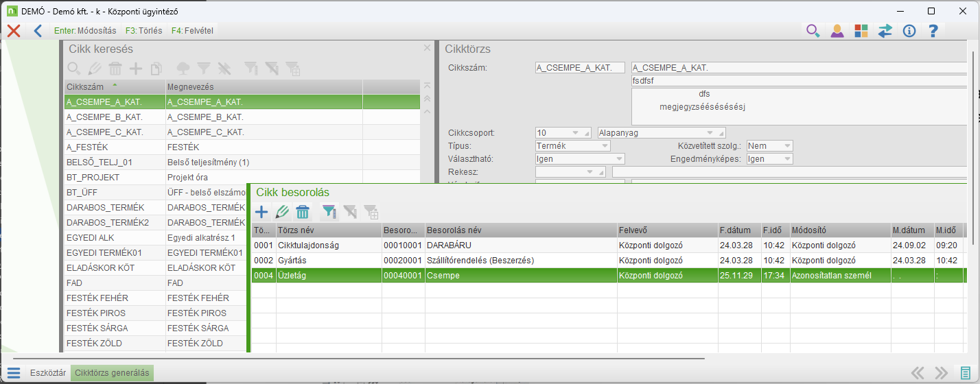Edit selected classification with the pencil icon
The width and height of the screenshot is (980, 384).
tap(282, 212)
